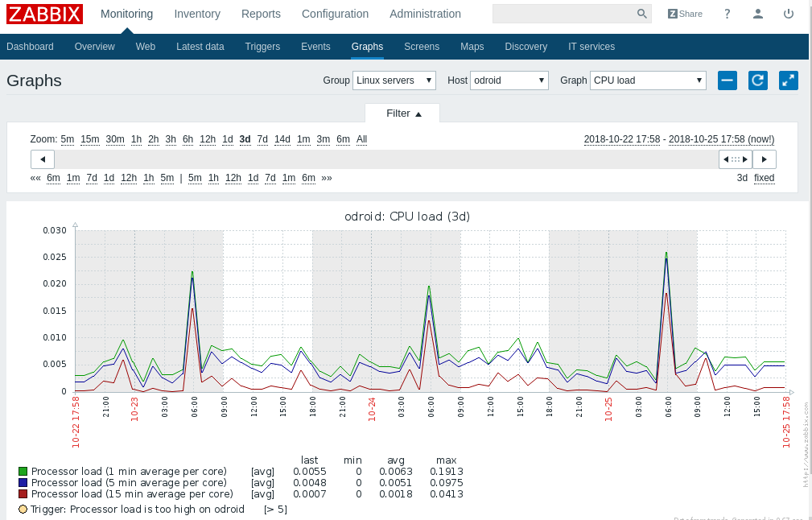This screenshot has height=520, width=812.
Task: Open the Inventory menu
Action: [197, 14]
